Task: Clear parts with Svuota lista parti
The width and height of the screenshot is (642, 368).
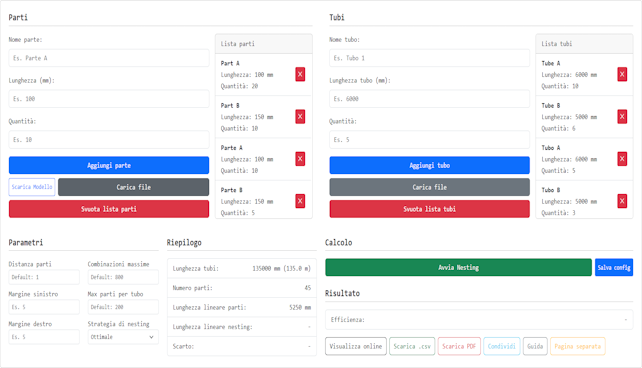Action: point(109,209)
